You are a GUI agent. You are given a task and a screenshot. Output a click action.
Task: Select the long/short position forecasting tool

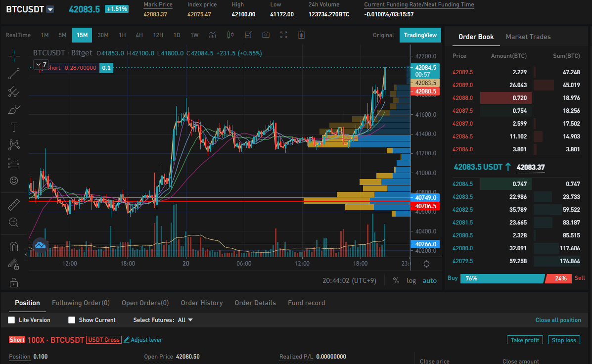[x=14, y=163]
